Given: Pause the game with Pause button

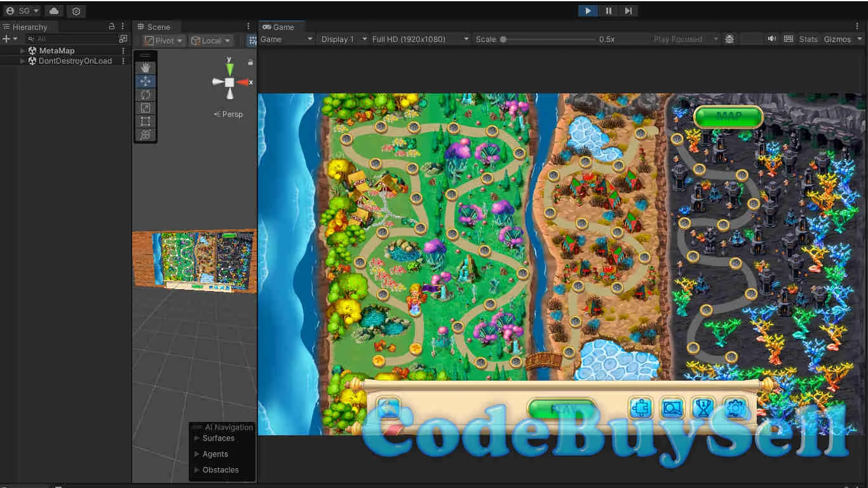Looking at the screenshot, I should 608,11.
